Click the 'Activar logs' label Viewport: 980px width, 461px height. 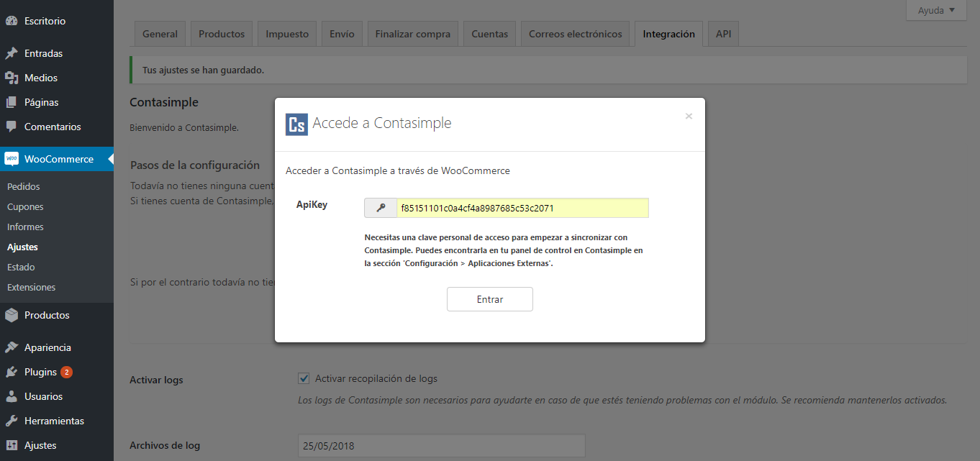click(x=156, y=380)
